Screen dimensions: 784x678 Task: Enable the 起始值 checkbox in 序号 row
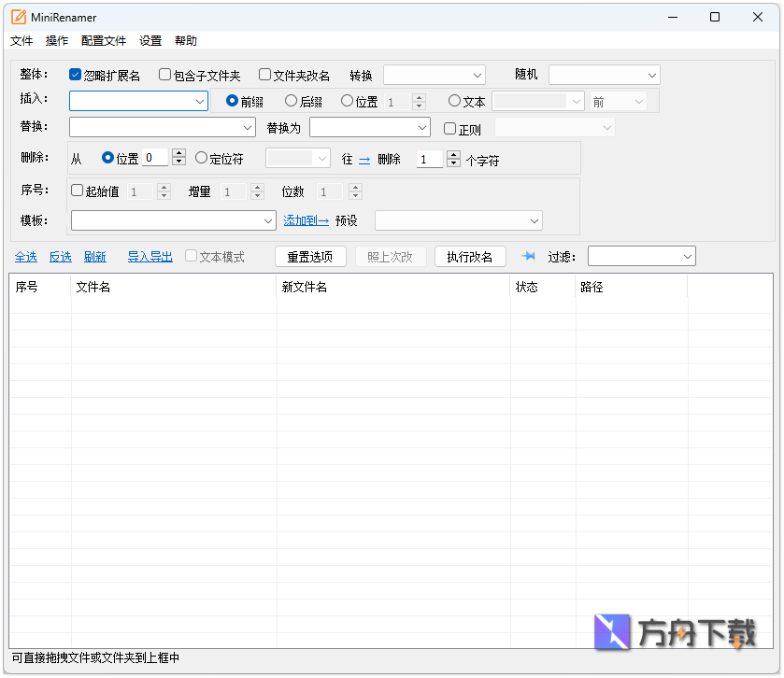click(x=77, y=191)
